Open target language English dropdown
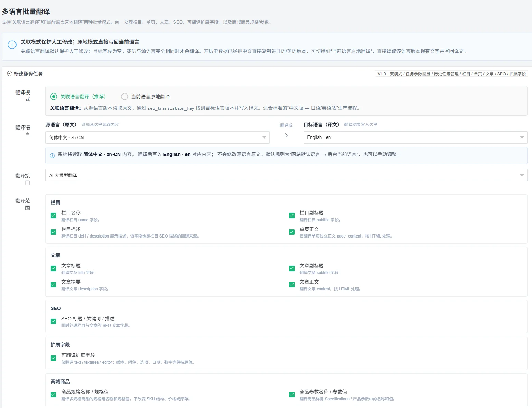Image resolution: width=532 pixels, height=408 pixels. (415, 137)
